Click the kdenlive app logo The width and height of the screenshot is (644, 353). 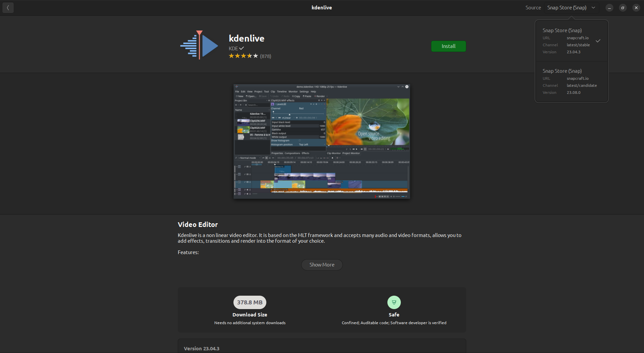pyautogui.click(x=199, y=45)
